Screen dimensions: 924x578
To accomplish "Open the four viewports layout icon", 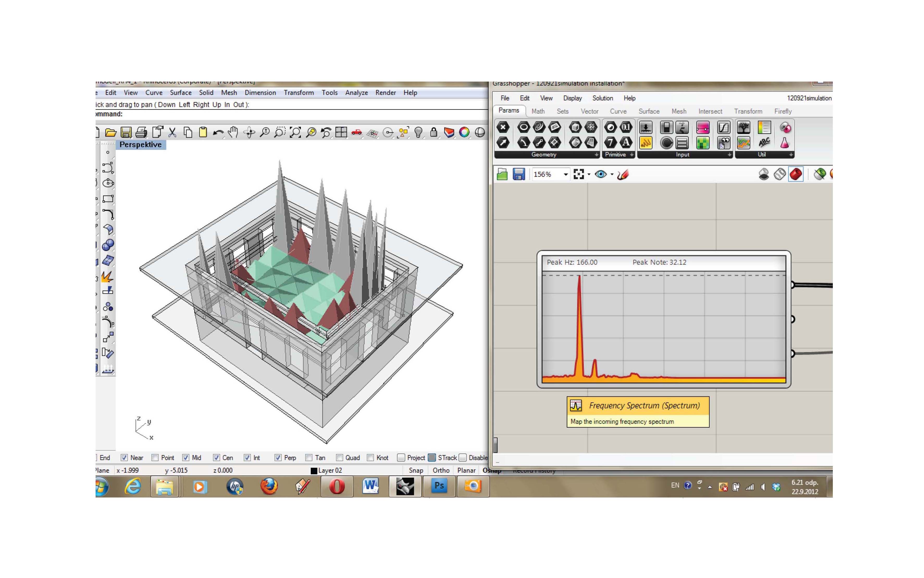I will pyautogui.click(x=341, y=132).
